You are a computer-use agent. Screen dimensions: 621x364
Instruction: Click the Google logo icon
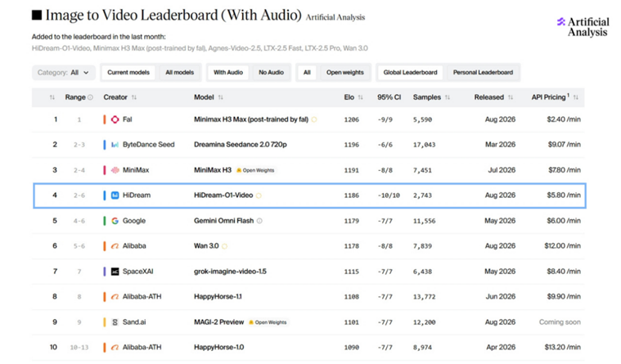click(115, 221)
